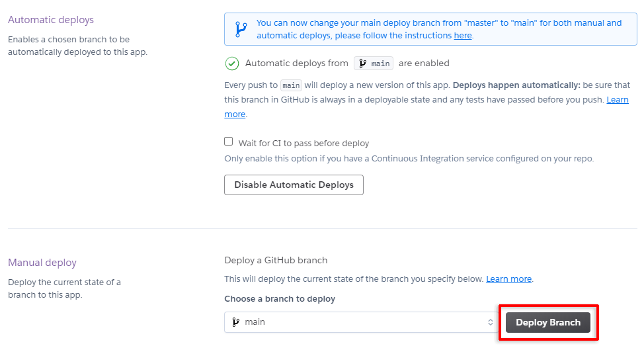The height and width of the screenshot is (346, 644).
Task: Click 'Deploy the current state' description text
Action: [65, 288]
